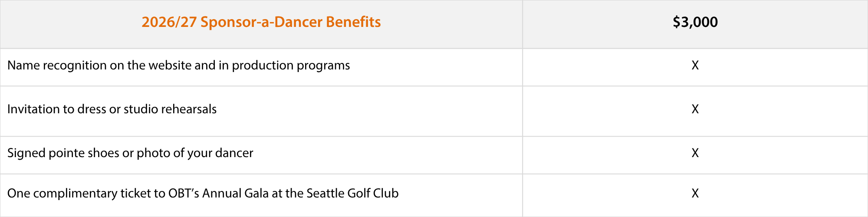The image size is (868, 217).
Task: Click the 2026/27 Sponsor-a-Dancer Benefits heading
Action: (x=261, y=22)
